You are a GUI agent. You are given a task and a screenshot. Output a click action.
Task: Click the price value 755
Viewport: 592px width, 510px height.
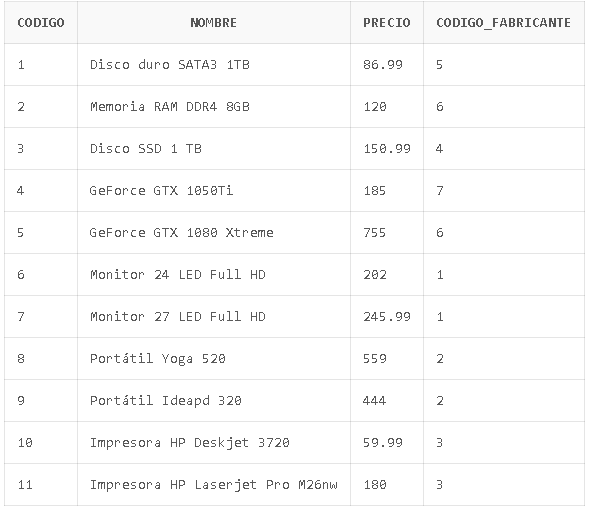375,233
